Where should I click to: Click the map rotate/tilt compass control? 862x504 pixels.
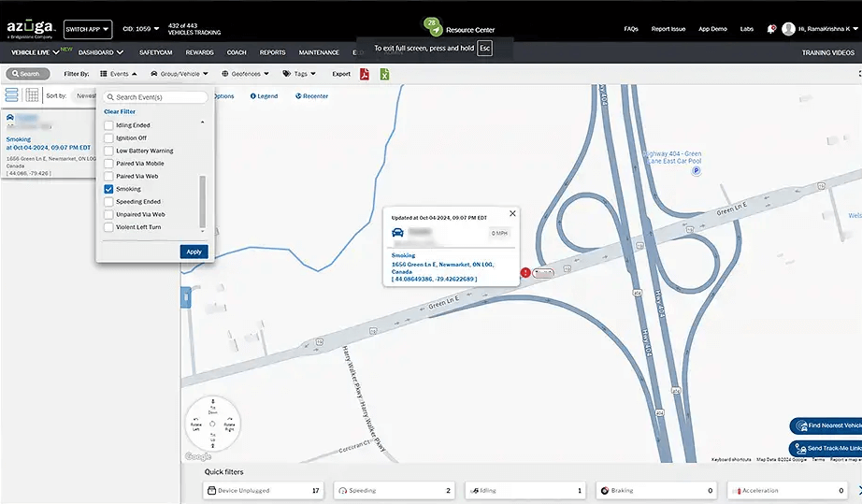(213, 424)
